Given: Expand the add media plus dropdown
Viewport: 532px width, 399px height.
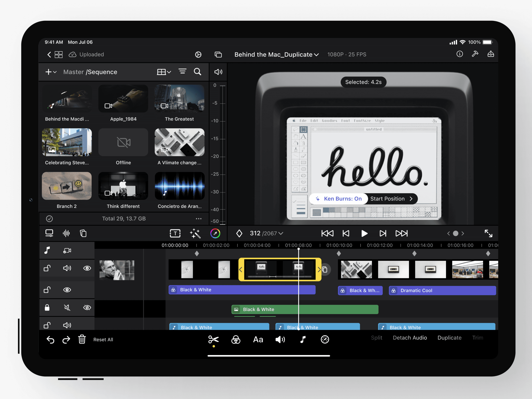Looking at the screenshot, I should (51, 72).
